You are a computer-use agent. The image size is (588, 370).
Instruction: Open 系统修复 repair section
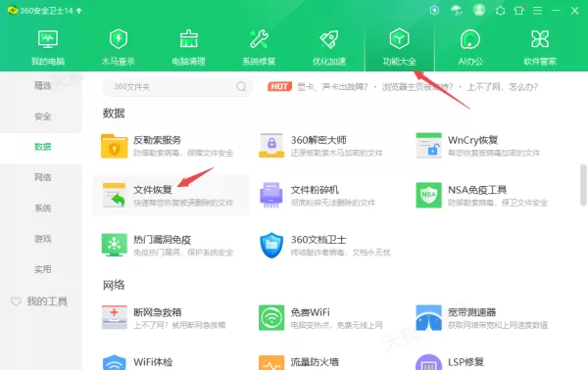(259, 48)
